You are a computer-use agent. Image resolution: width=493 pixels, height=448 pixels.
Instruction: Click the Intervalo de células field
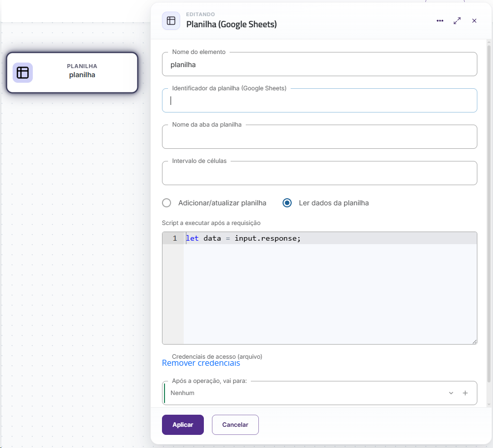pyautogui.click(x=319, y=173)
